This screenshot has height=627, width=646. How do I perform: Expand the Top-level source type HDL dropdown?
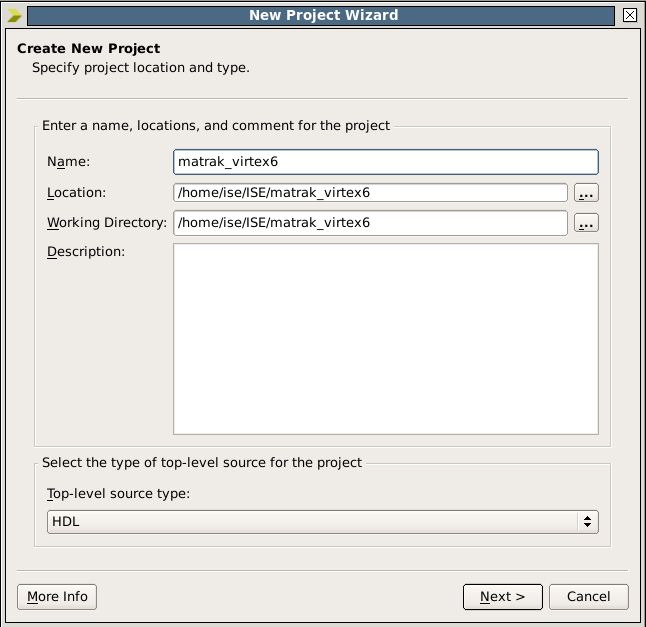322,522
